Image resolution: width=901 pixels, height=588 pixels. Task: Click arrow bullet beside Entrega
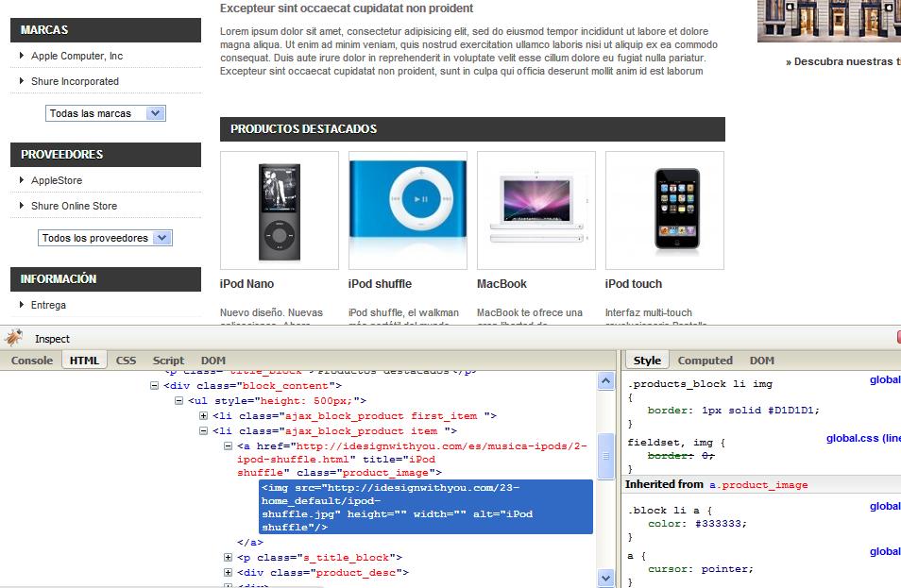pos(22,304)
